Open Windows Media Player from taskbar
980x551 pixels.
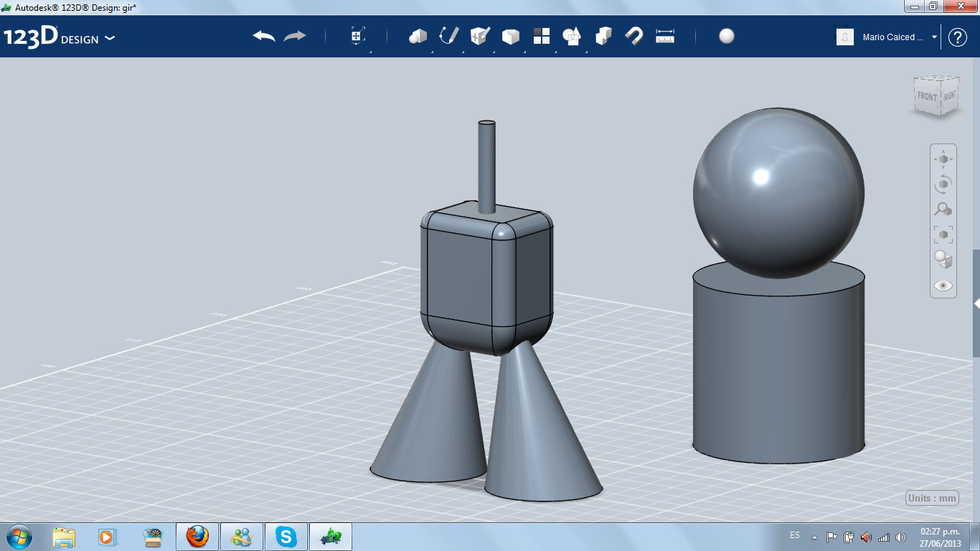click(x=107, y=537)
